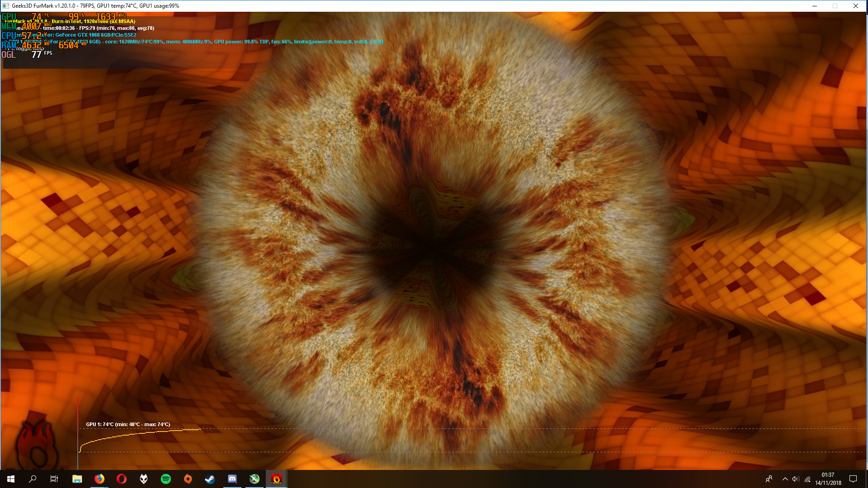Open the People icon in system tray
This screenshot has height=488, width=868.
(769, 479)
